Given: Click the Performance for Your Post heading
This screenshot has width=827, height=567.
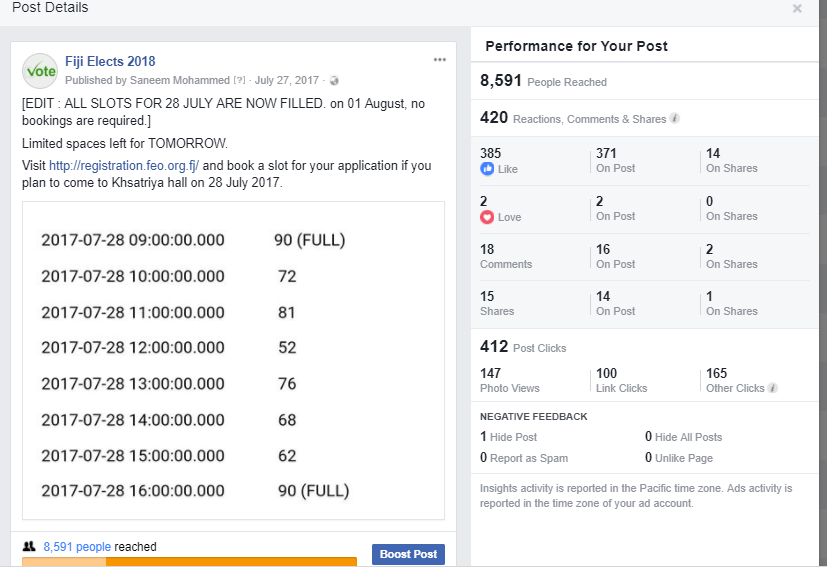Looking at the screenshot, I should point(576,46).
